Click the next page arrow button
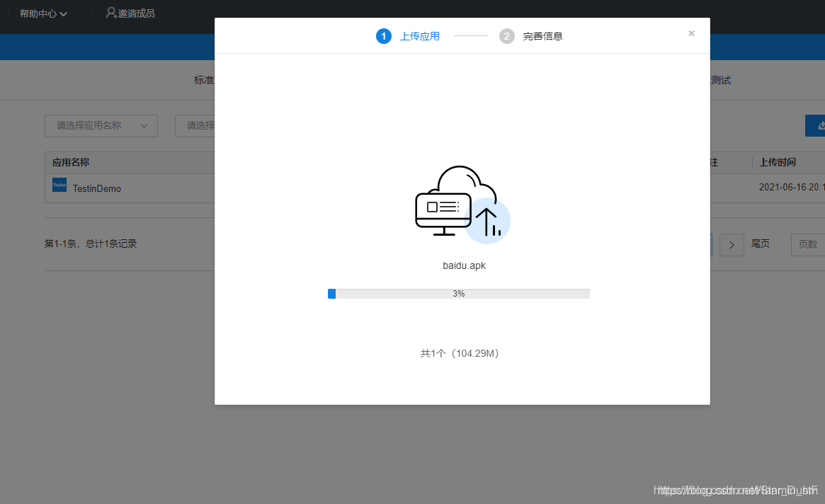The width and height of the screenshot is (825, 504). [x=732, y=244]
